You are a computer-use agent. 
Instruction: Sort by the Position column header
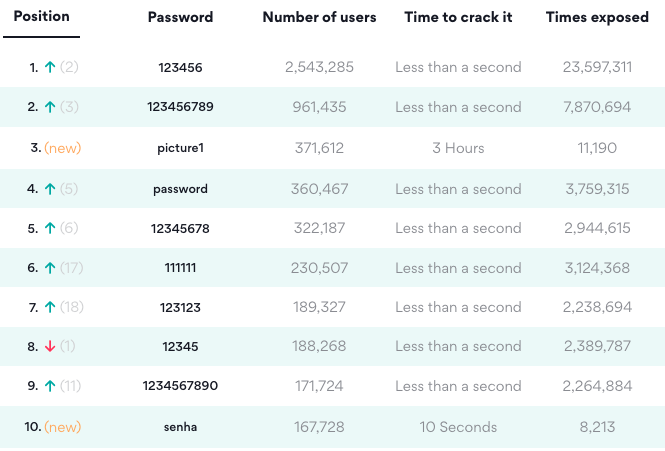click(x=42, y=16)
